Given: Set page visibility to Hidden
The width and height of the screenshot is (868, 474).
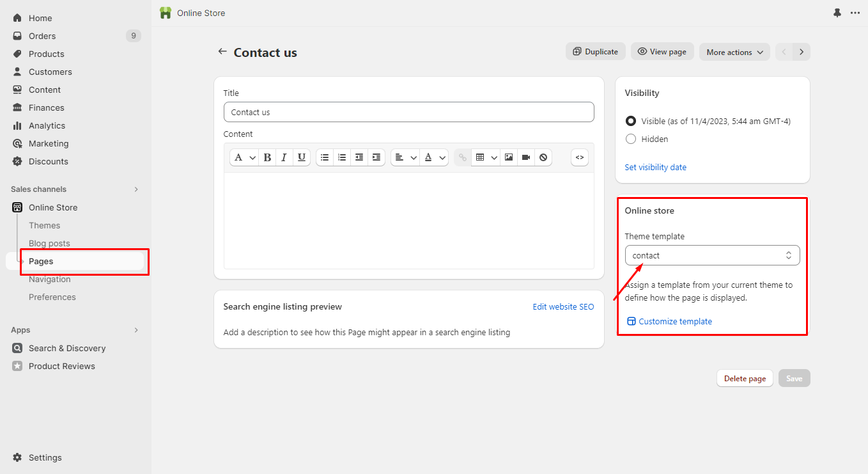Looking at the screenshot, I should pyautogui.click(x=631, y=139).
